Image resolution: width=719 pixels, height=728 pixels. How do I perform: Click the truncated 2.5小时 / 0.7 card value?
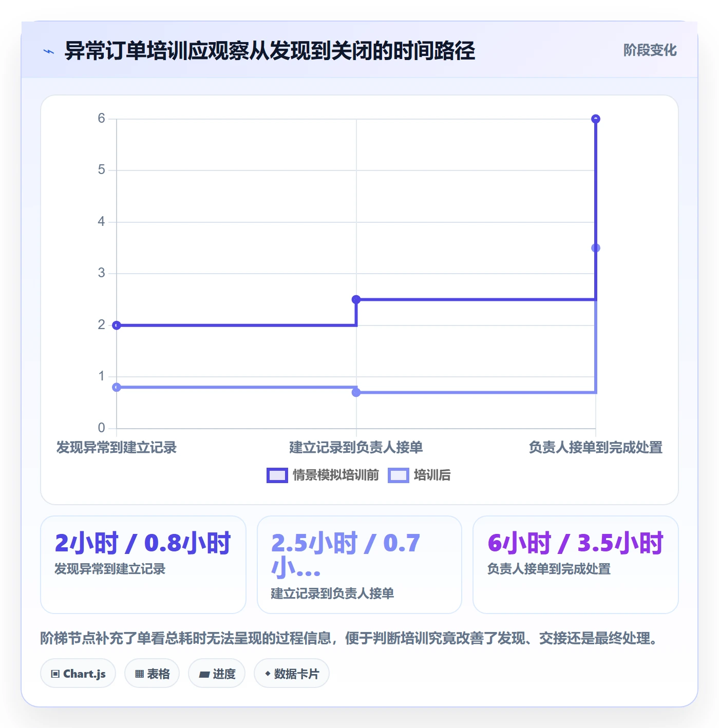tap(346, 555)
